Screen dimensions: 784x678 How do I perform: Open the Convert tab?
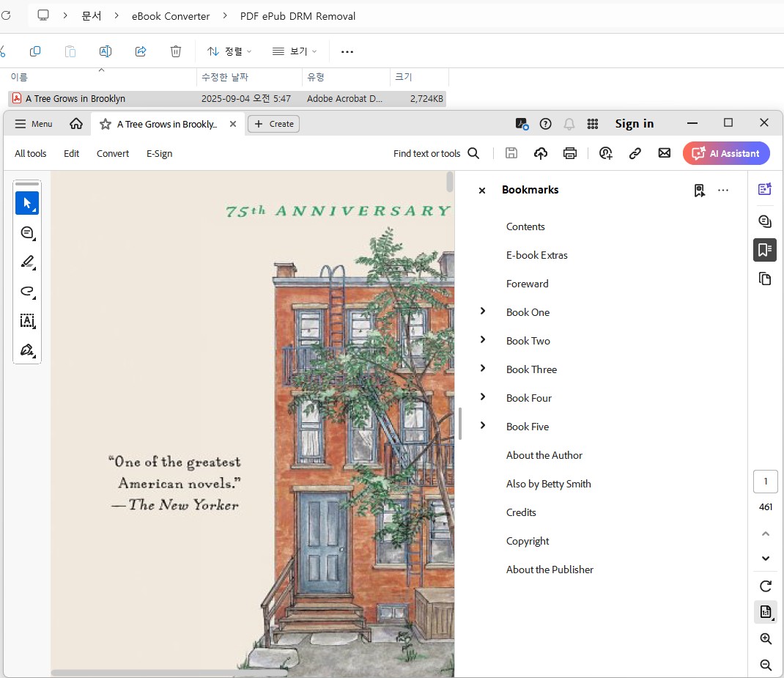(x=113, y=153)
